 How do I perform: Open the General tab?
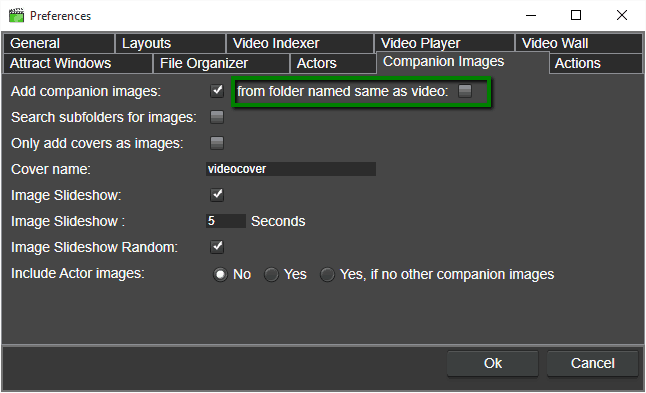tap(59, 43)
